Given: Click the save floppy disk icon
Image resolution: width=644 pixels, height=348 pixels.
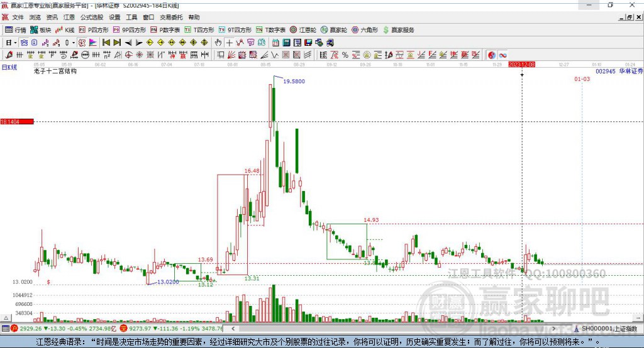Looking at the screenshot, I should point(309,43).
